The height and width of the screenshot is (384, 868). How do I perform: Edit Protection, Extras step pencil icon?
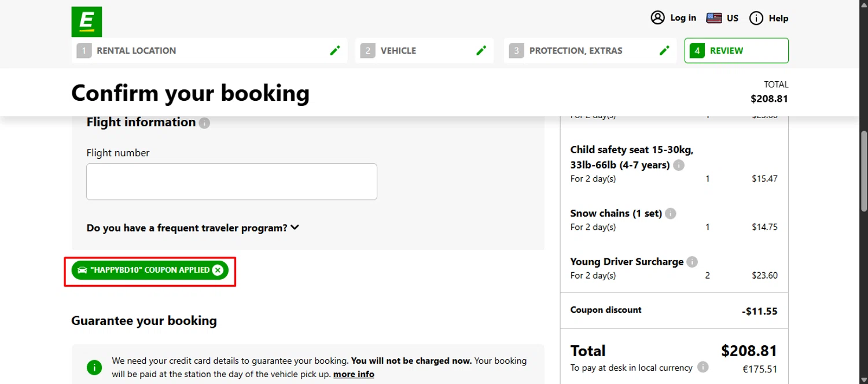[x=664, y=50]
